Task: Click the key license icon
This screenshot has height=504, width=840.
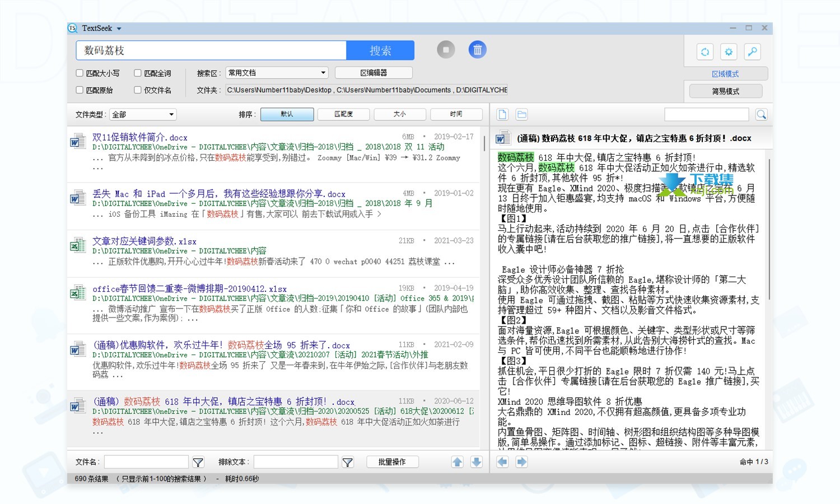Action: tap(752, 52)
